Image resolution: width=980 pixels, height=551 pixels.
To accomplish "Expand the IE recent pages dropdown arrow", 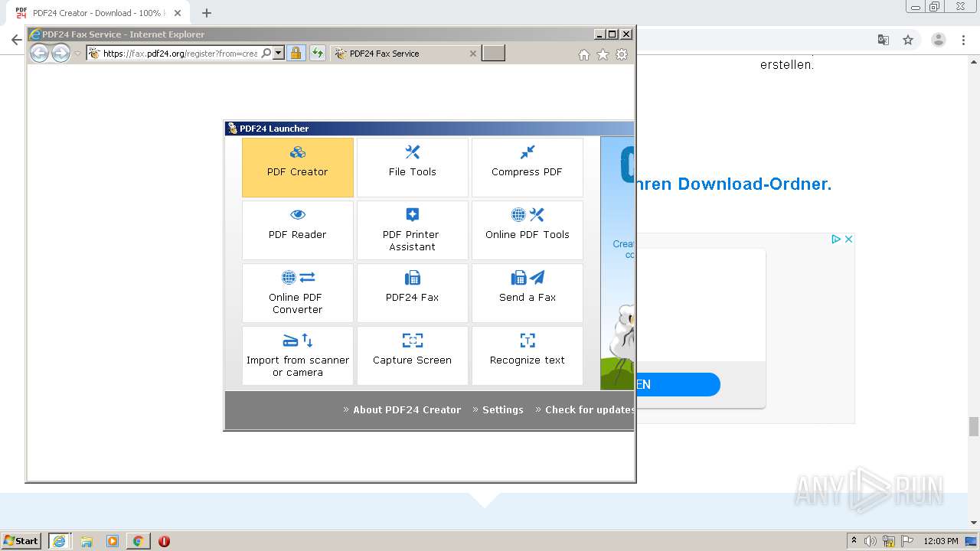I will tap(77, 54).
